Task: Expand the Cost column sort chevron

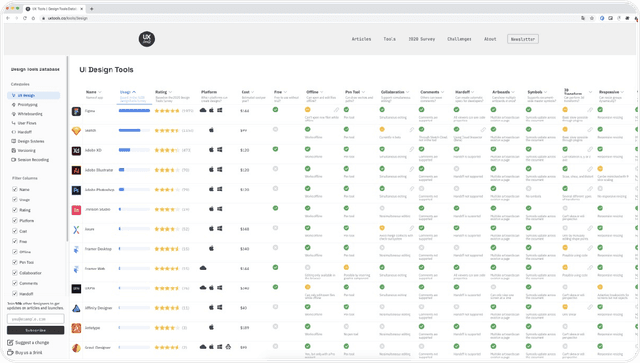Action: 253,92
